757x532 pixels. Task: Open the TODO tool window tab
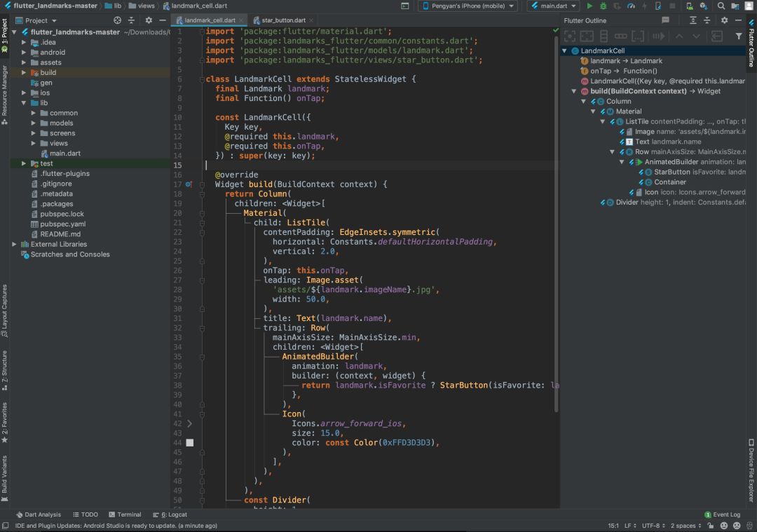click(x=86, y=514)
